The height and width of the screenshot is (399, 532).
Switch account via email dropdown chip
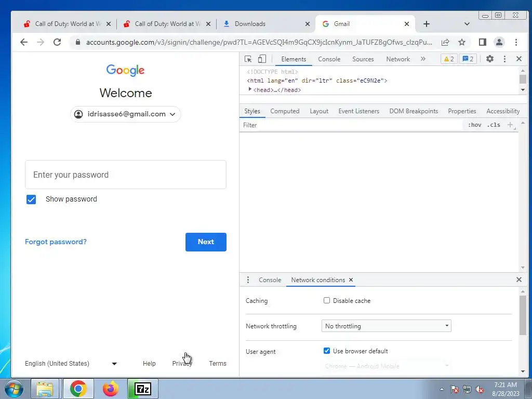click(x=125, y=114)
